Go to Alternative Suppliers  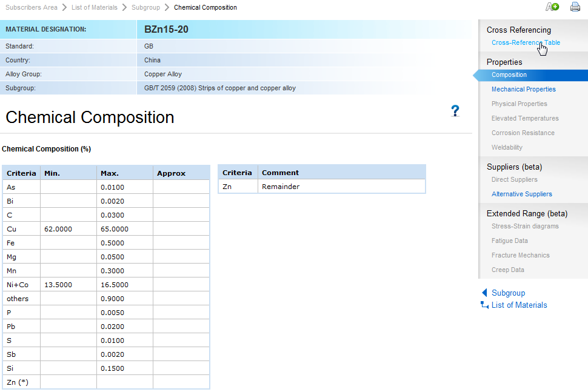click(521, 194)
